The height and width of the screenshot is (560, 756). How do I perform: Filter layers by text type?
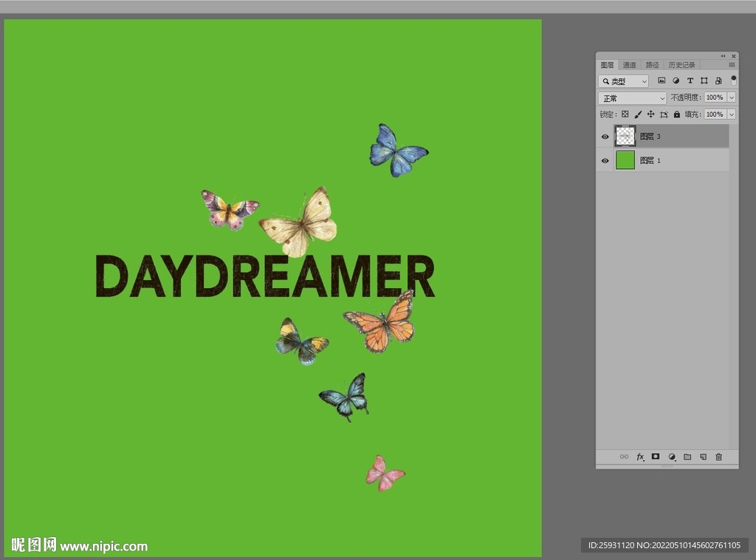(x=690, y=81)
